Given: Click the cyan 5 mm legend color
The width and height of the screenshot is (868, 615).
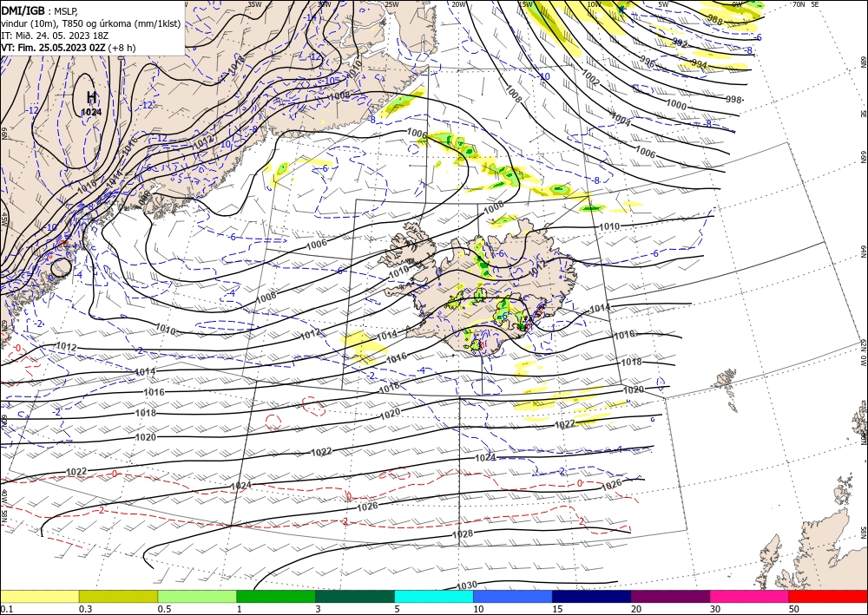Looking at the screenshot, I should tap(434, 596).
